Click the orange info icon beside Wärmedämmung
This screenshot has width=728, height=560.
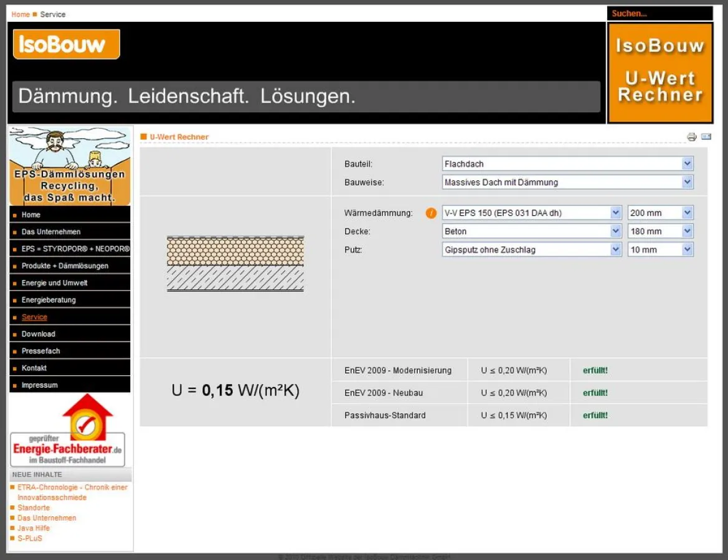(x=430, y=212)
